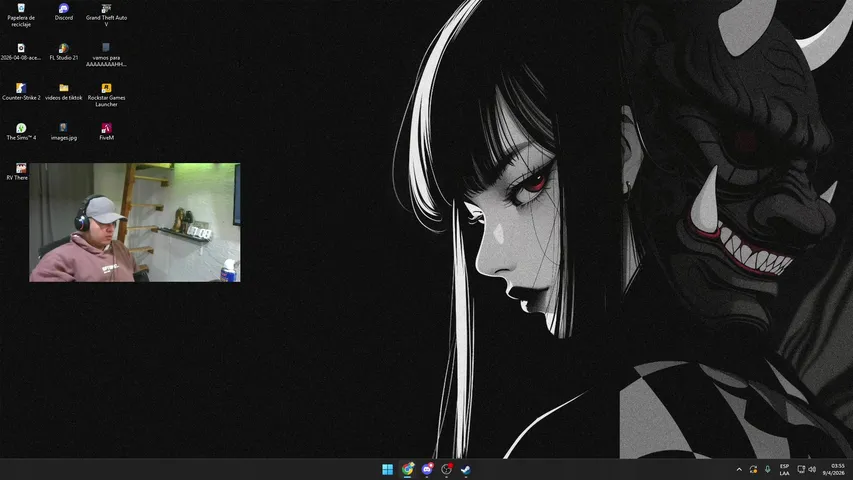853x480 pixels.
Task: Select the Rockstar Games Launcher shortcut
Action: pyautogui.click(x=106, y=95)
